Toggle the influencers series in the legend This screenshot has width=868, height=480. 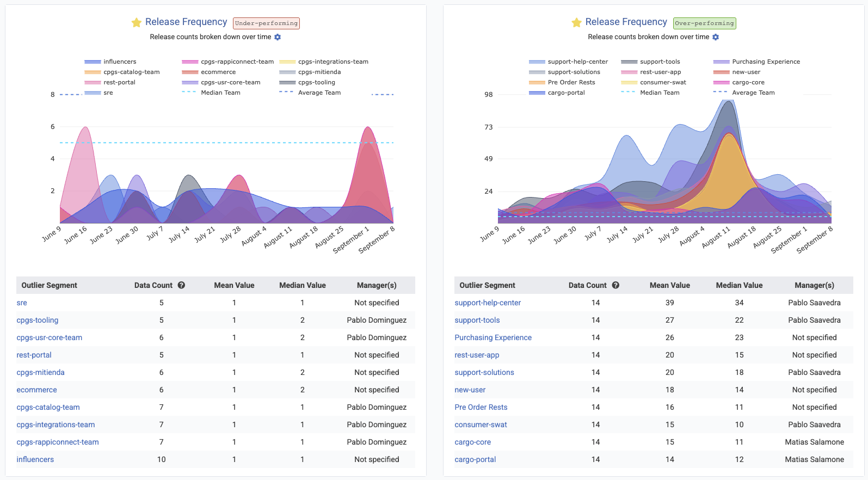[119, 62]
